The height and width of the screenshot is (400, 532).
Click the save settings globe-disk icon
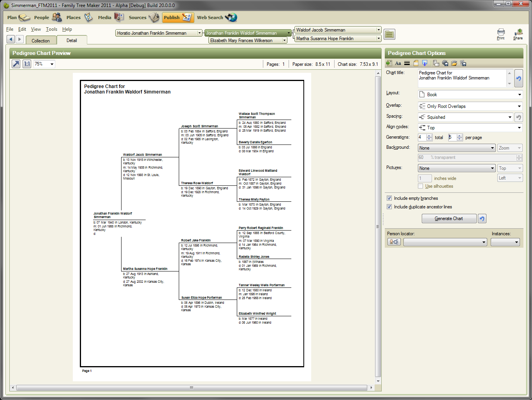(x=445, y=63)
